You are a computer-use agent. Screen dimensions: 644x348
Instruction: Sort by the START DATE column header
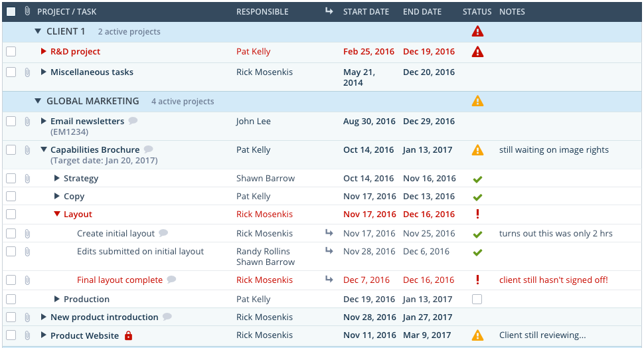(366, 12)
